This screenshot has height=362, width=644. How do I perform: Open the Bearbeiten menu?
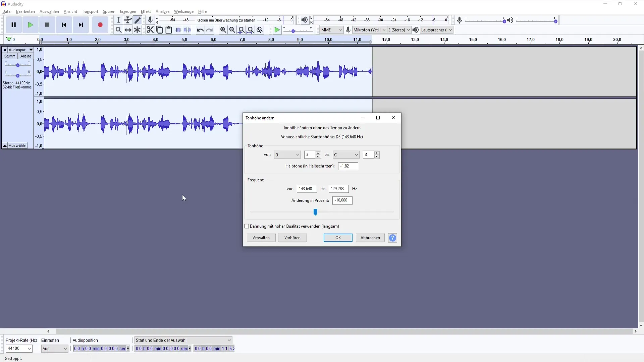pos(25,11)
